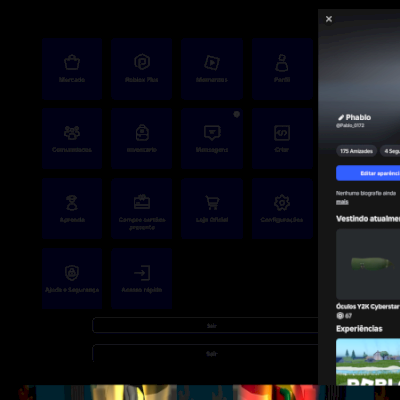400x400 pixels.
Task: Click the Vestindo atualmente heading
Action: coord(368,219)
